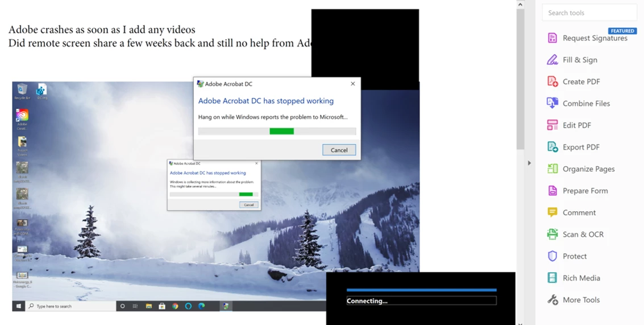
Task: Close the small Adobe Acrobat DC dialog
Action: [x=256, y=163]
